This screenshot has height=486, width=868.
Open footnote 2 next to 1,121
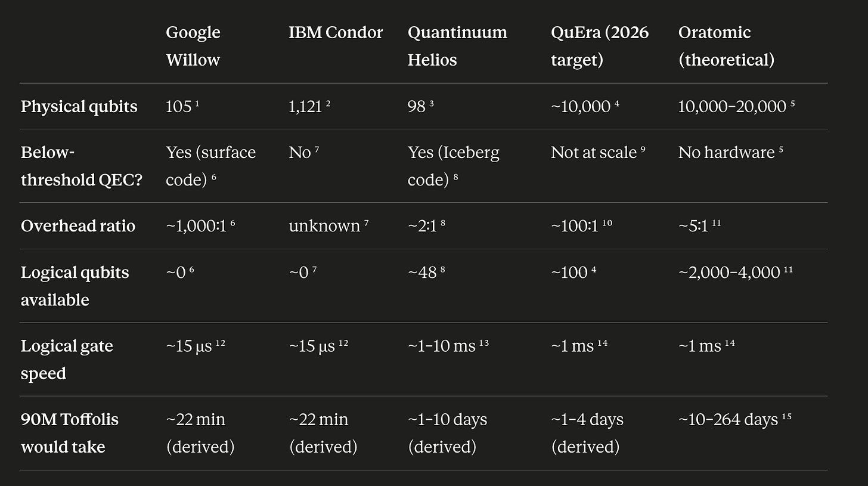pyautogui.click(x=328, y=104)
